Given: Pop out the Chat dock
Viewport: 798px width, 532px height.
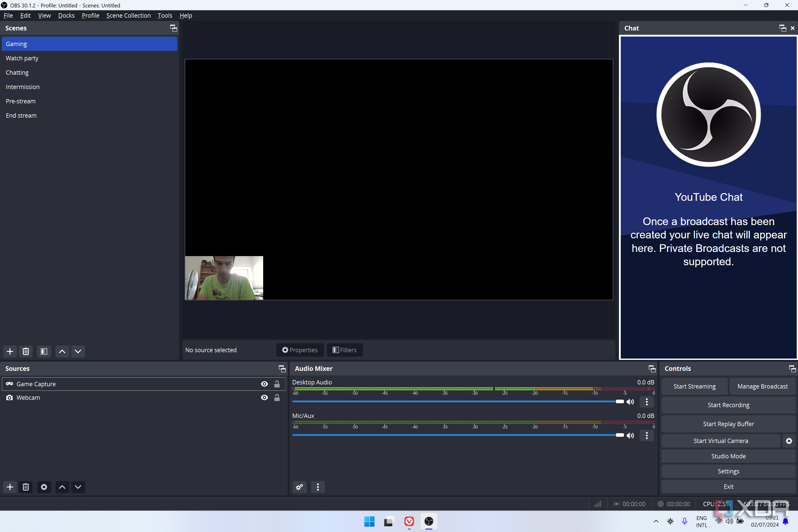Looking at the screenshot, I should [783, 28].
